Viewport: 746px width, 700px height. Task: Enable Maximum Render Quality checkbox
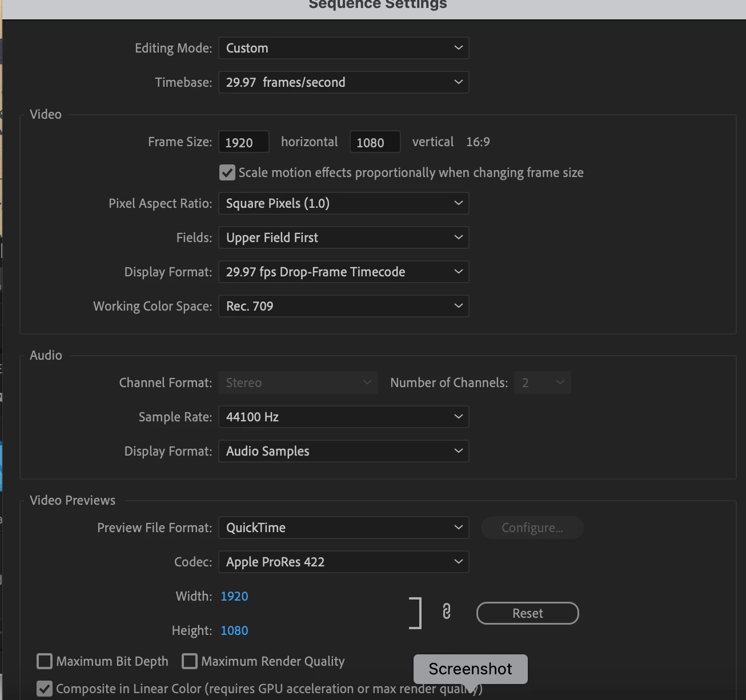pyautogui.click(x=190, y=661)
